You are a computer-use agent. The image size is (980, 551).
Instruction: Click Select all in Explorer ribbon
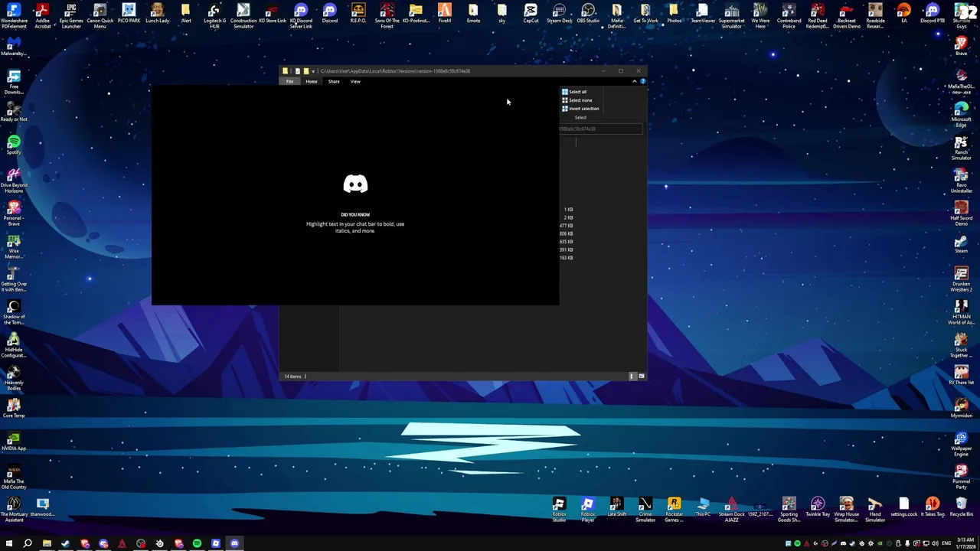574,92
